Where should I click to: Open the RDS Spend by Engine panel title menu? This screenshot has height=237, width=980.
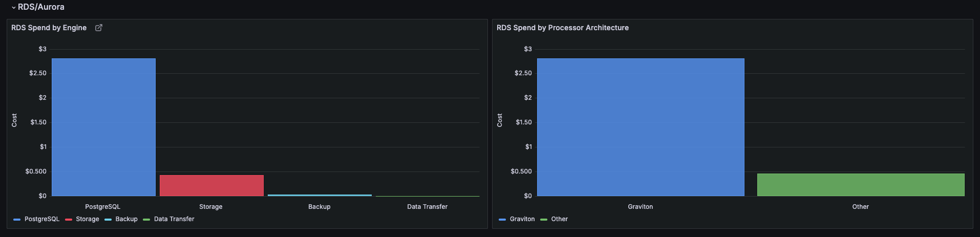(49, 28)
